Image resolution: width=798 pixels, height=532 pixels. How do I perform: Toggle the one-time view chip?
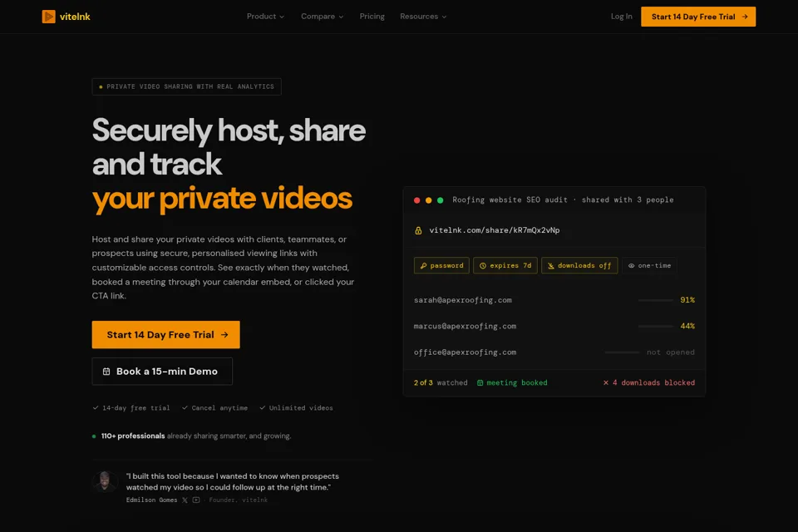point(649,265)
